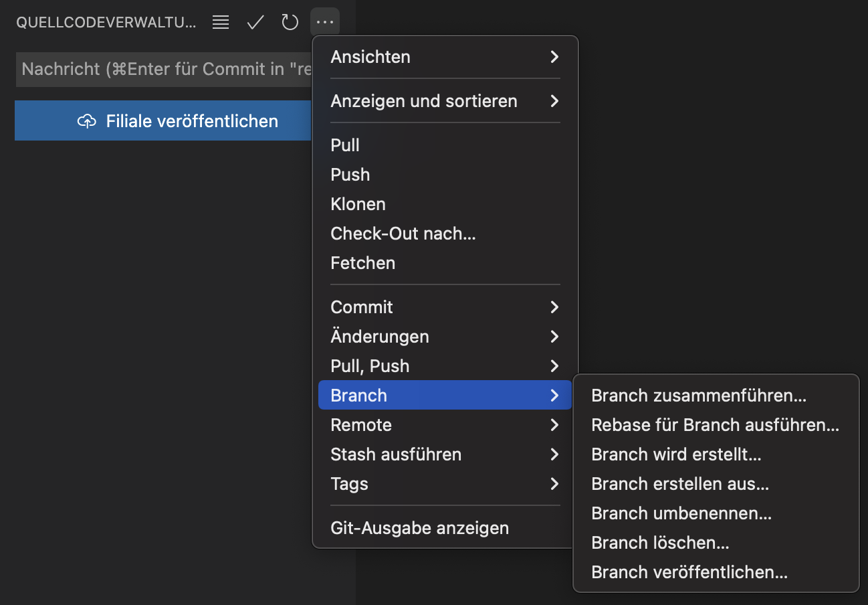
Task: Open Git-Ausgabe anzeigen
Action: [x=419, y=527]
